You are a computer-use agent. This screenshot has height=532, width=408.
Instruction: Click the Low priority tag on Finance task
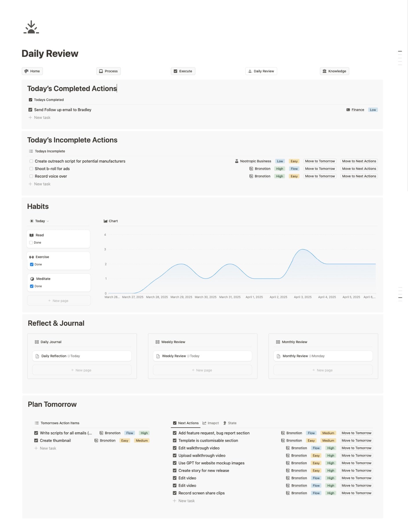tap(373, 110)
